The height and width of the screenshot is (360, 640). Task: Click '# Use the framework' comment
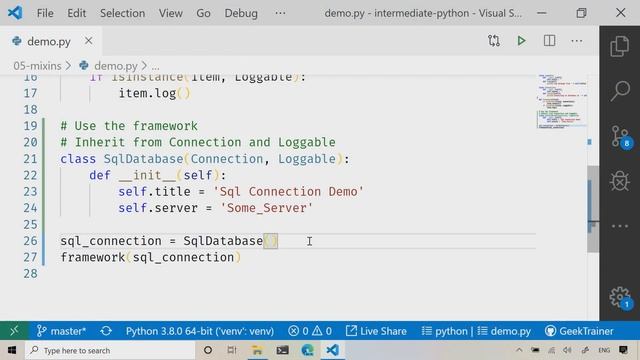click(x=129, y=126)
